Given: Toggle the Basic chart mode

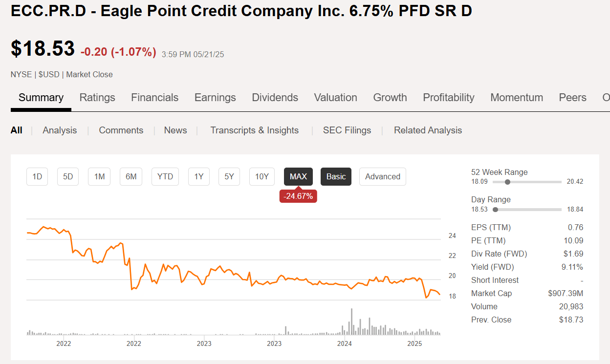Looking at the screenshot, I should click(x=336, y=176).
